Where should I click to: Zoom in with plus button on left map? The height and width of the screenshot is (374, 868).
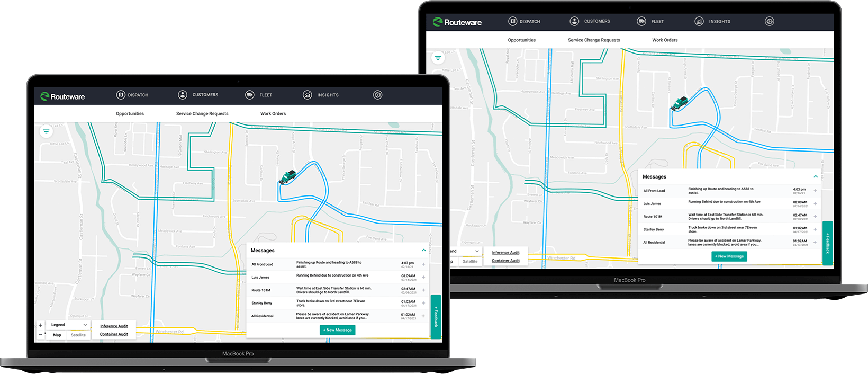click(x=40, y=325)
